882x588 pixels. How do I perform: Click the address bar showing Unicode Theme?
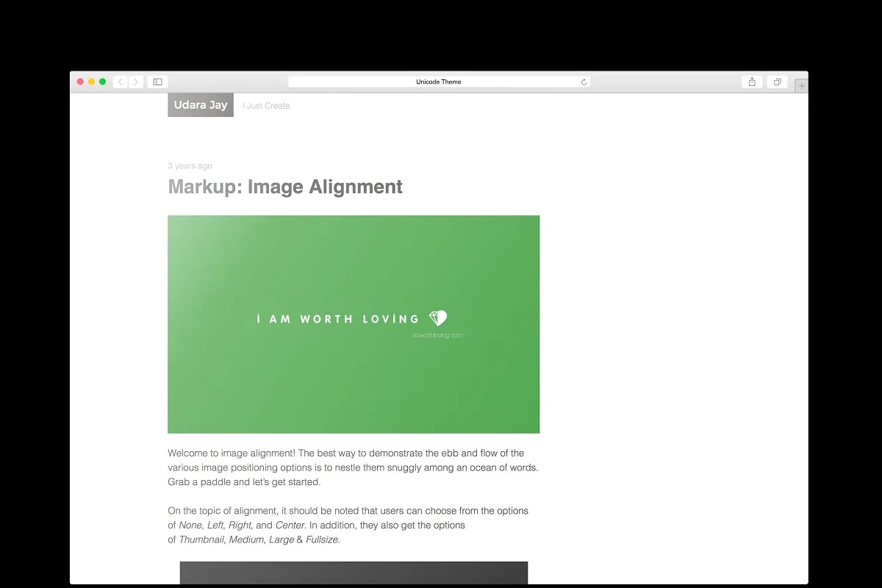pyautogui.click(x=439, y=82)
